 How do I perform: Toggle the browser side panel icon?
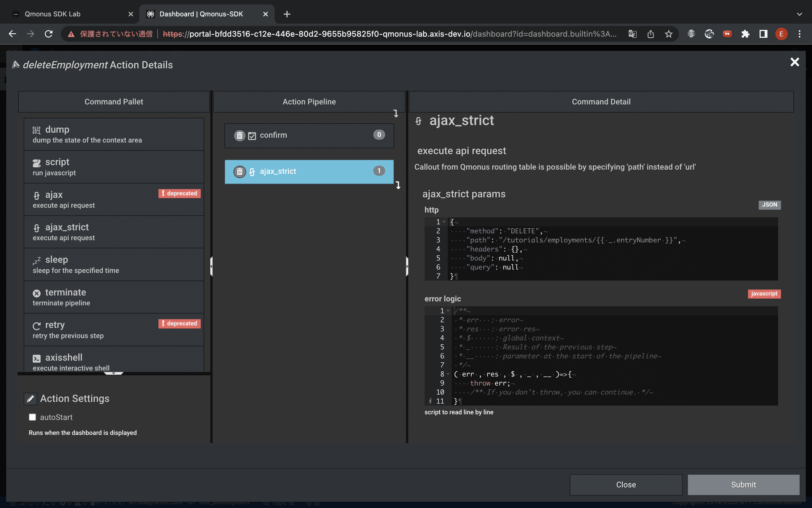tap(763, 34)
